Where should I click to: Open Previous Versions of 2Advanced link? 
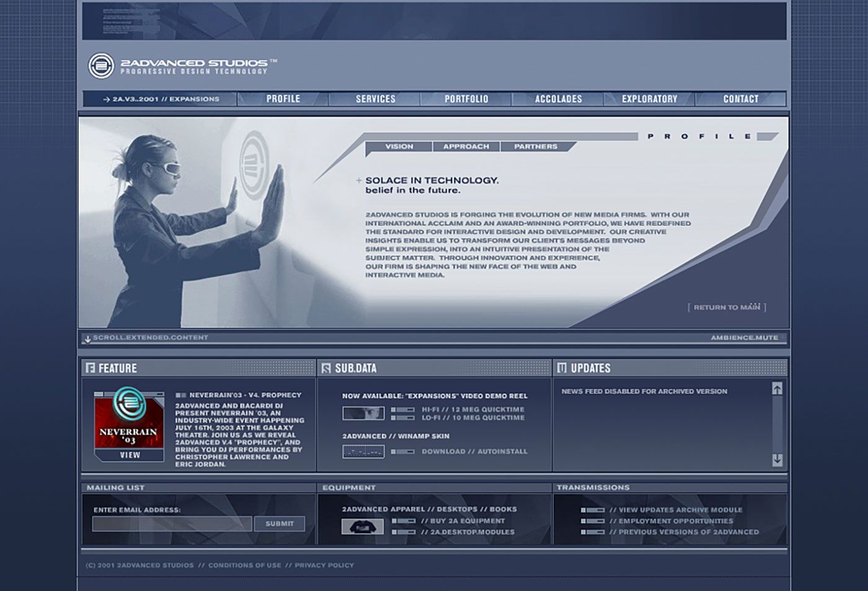(684, 532)
